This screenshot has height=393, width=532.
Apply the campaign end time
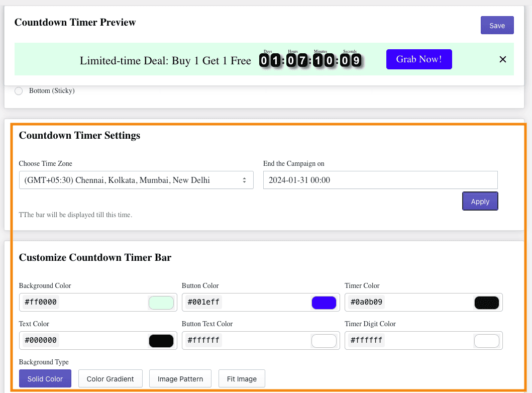click(x=480, y=201)
